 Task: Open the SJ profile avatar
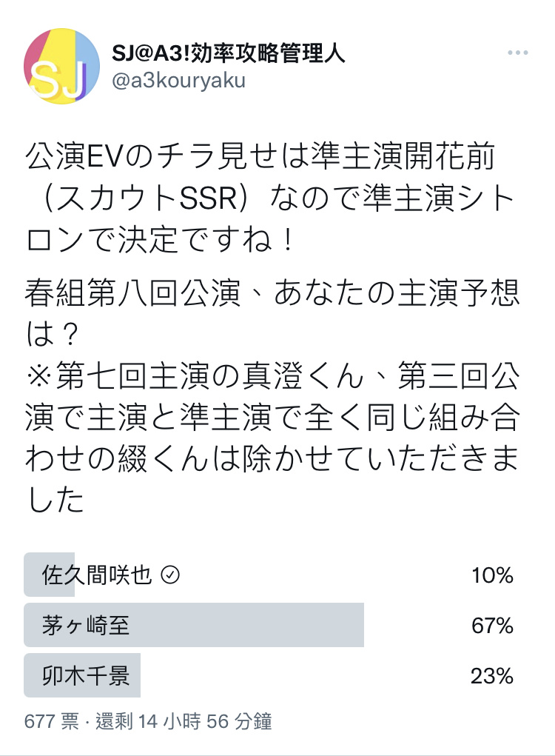pyautogui.click(x=61, y=66)
